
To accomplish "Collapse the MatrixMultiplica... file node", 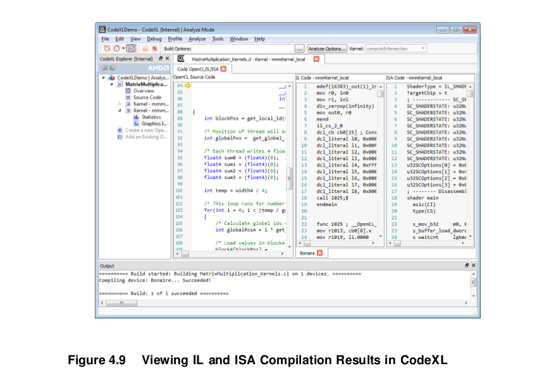I will click(111, 84).
